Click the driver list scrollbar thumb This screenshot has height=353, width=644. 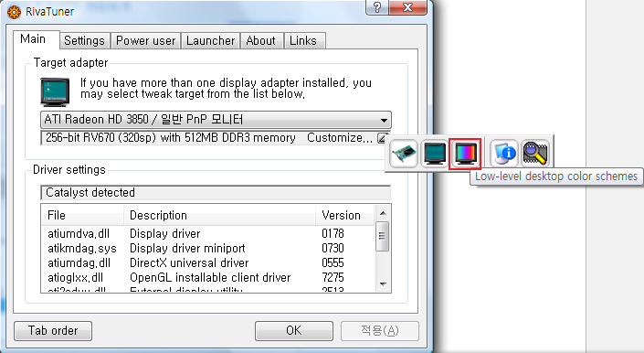tap(383, 236)
